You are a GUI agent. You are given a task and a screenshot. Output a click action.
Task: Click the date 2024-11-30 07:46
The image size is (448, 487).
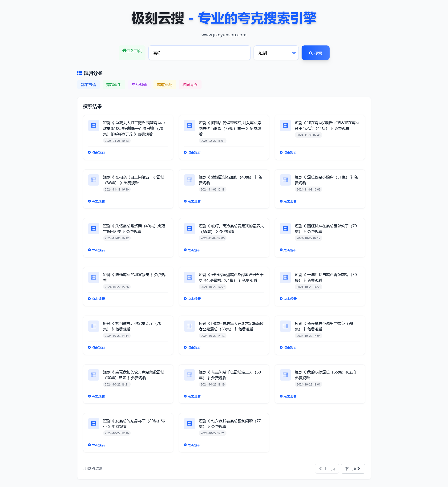click(309, 135)
